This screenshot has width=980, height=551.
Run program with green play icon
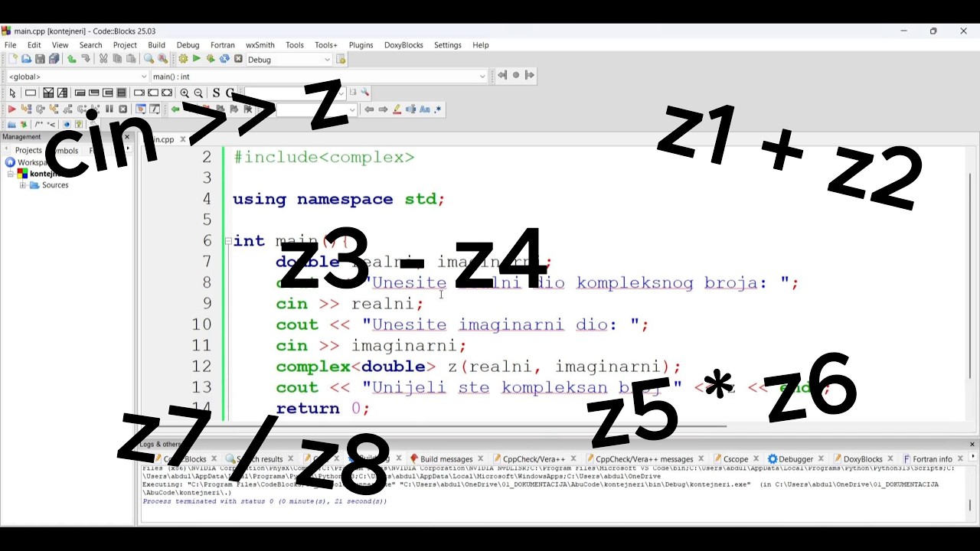click(x=196, y=59)
